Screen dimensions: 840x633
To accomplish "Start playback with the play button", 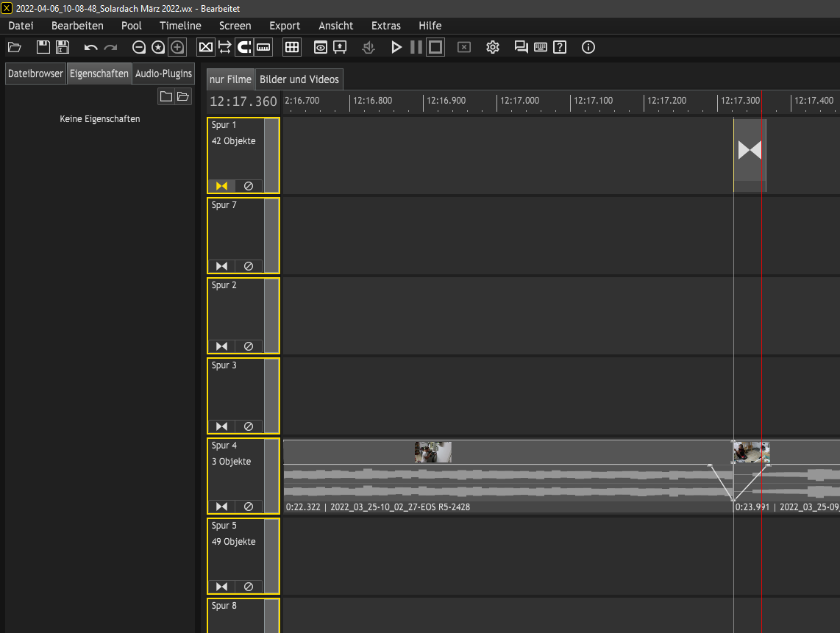I will (396, 47).
